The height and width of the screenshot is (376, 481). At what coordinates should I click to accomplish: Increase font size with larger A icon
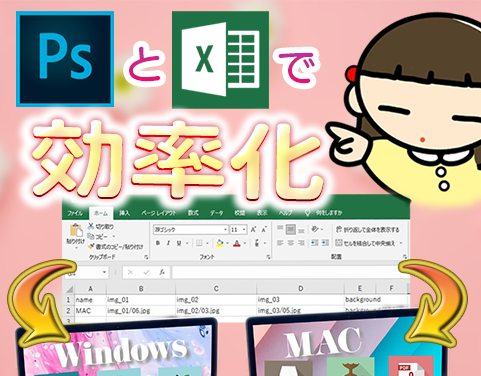tap(253, 230)
